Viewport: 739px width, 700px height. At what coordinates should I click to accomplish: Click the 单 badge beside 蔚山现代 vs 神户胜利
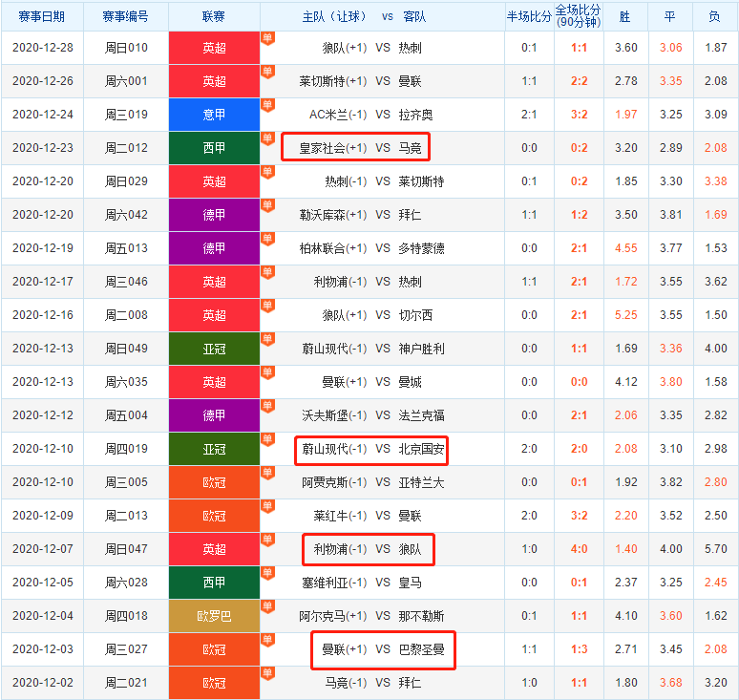266,339
